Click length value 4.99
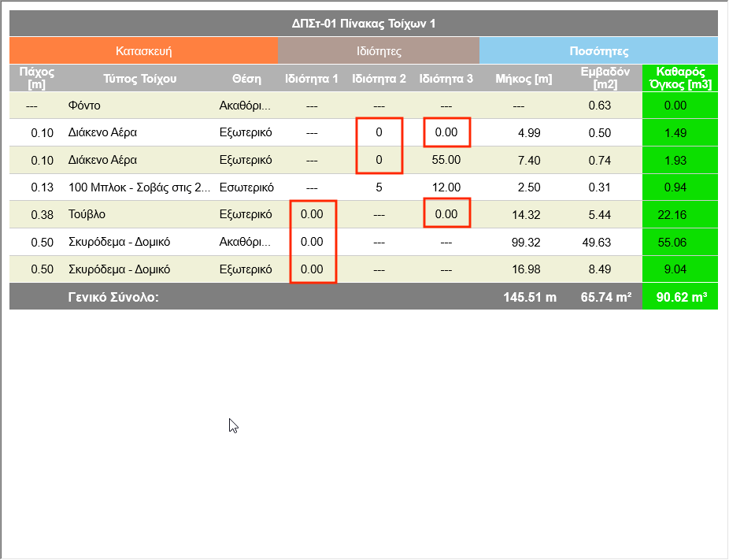 coord(529,133)
